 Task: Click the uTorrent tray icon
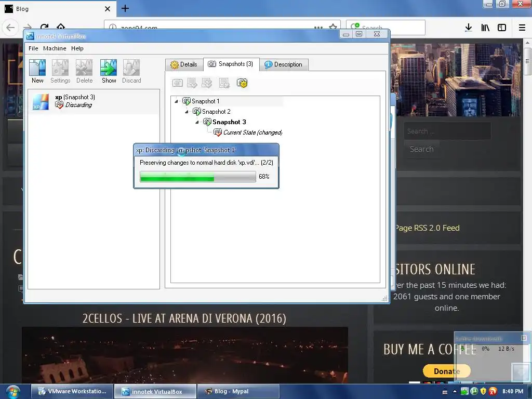[x=474, y=391]
